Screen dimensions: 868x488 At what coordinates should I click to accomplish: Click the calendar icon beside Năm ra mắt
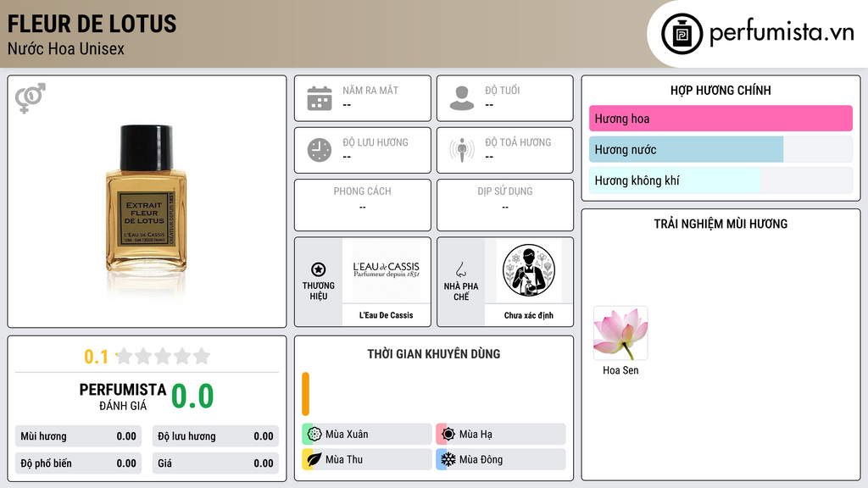pos(320,98)
